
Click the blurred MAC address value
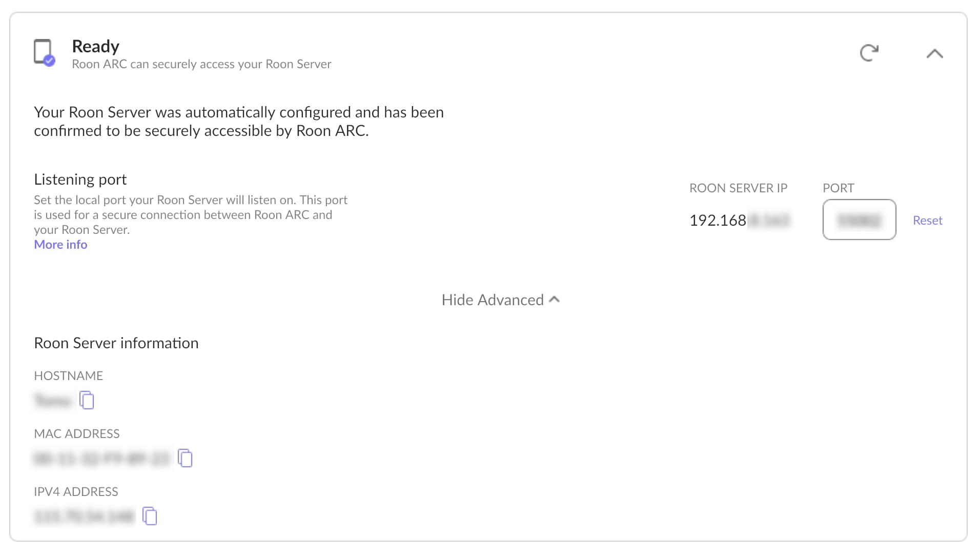click(101, 458)
